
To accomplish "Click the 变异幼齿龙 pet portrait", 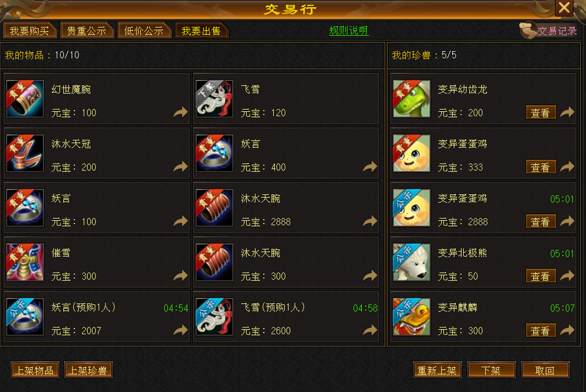I will click(x=412, y=99).
